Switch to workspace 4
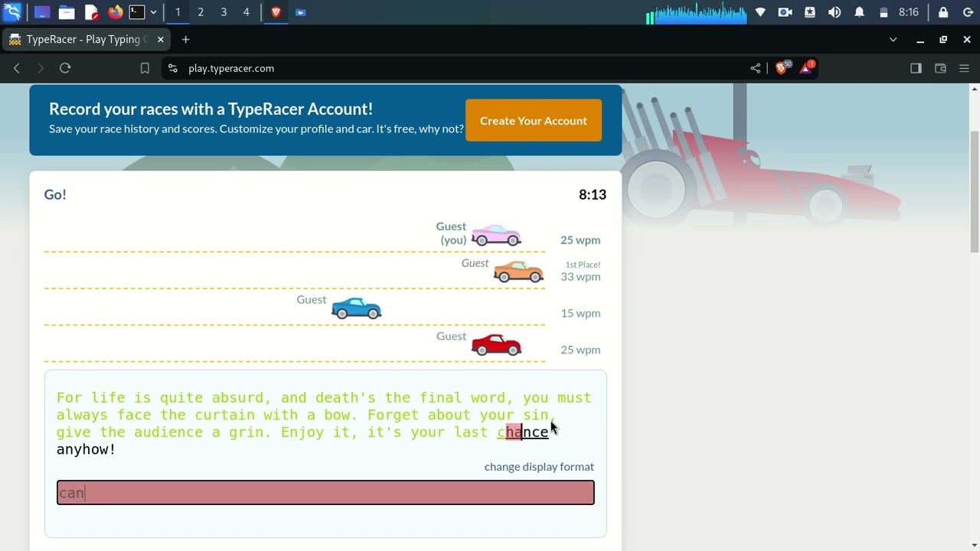 click(x=247, y=12)
